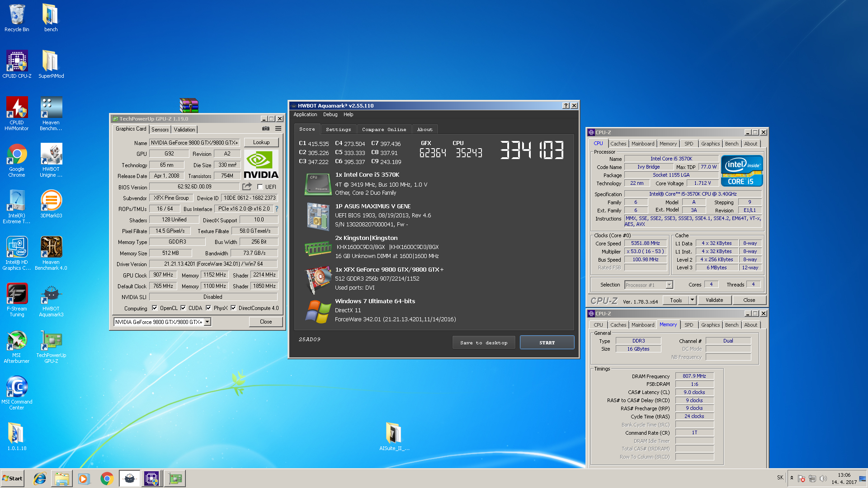Click Close button in GPU-Z
The height and width of the screenshot is (488, 868).
(266, 322)
